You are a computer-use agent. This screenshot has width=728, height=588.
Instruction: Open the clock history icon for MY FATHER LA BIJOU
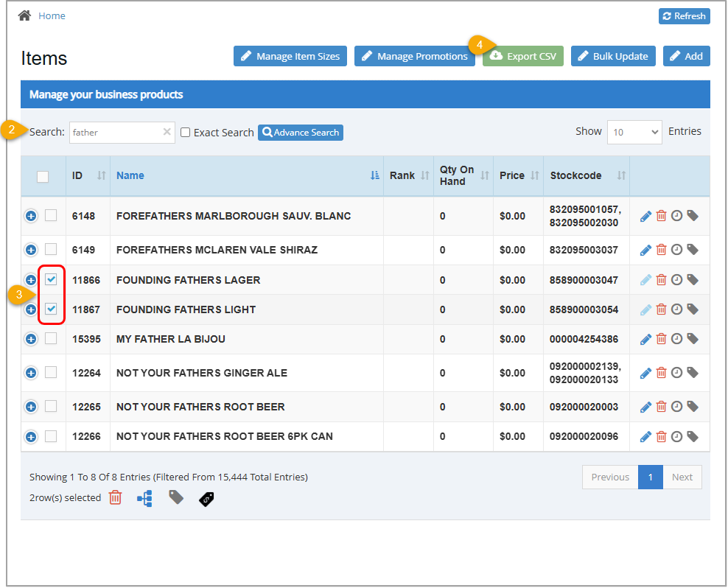[x=677, y=339]
